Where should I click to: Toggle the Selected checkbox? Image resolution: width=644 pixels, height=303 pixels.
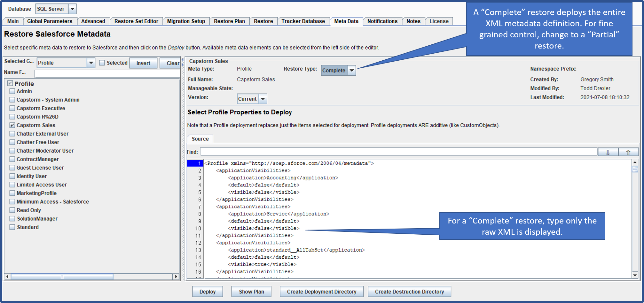click(x=102, y=63)
